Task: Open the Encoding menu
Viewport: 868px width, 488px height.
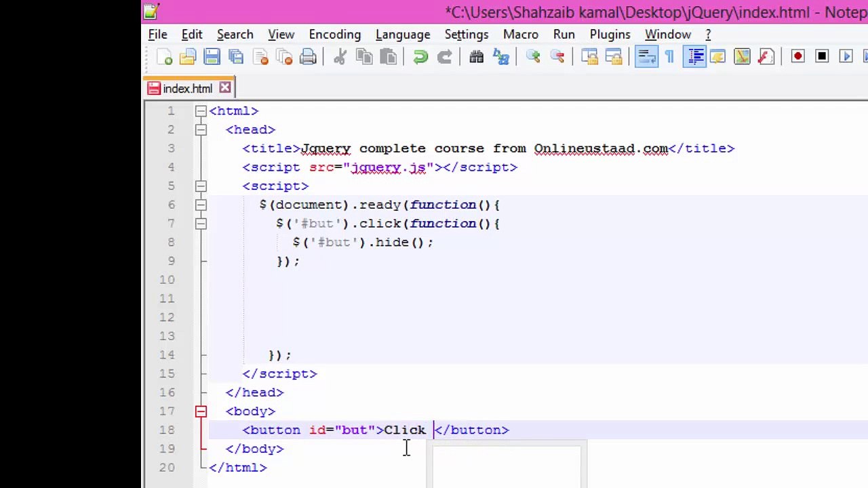Action: (x=335, y=35)
